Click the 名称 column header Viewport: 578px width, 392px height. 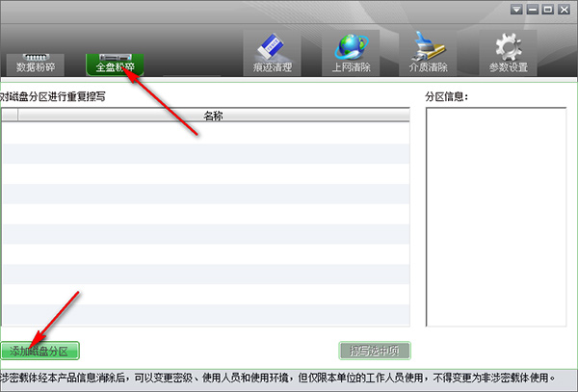(x=214, y=116)
